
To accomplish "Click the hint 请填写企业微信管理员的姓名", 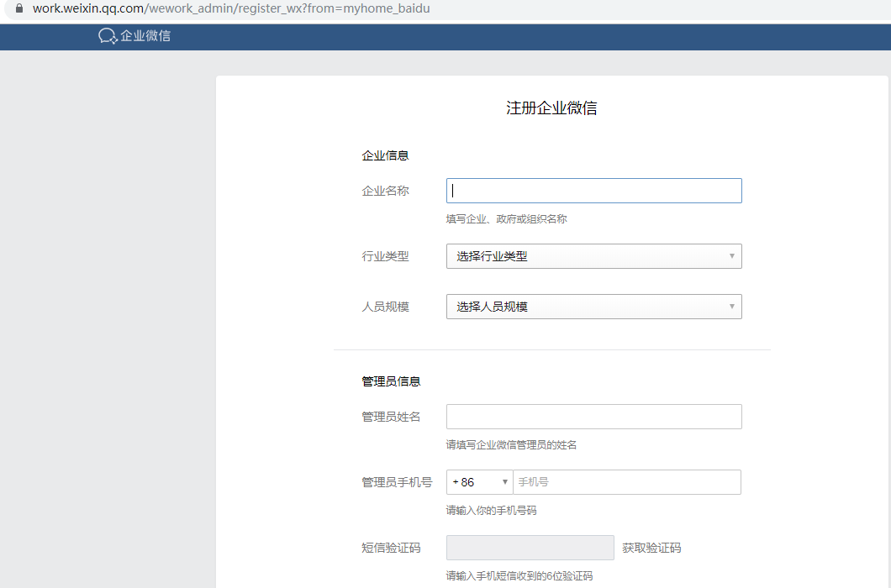I will (x=511, y=445).
